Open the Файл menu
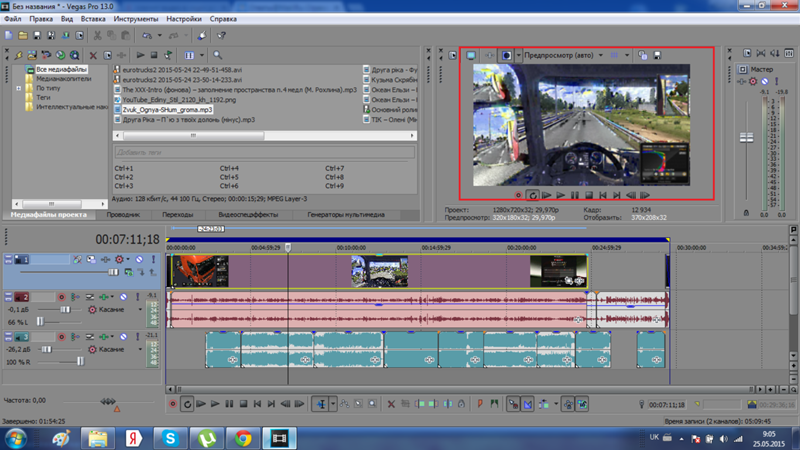This screenshot has width=800, height=450. (13, 19)
